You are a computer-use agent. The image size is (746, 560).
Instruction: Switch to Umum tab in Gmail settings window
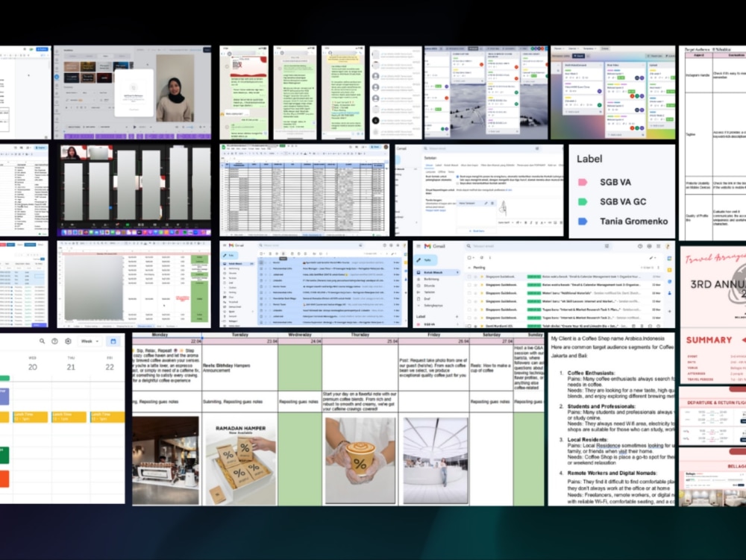pyautogui.click(x=429, y=165)
